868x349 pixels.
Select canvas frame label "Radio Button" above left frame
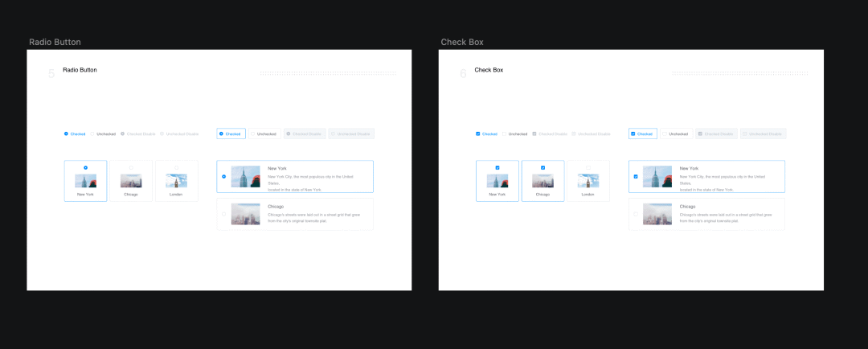(x=55, y=42)
